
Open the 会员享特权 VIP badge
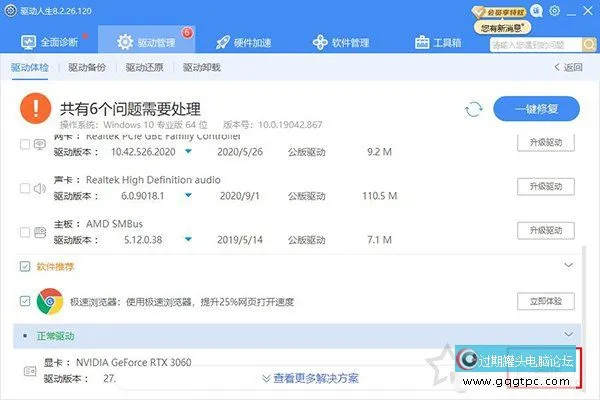click(x=499, y=12)
